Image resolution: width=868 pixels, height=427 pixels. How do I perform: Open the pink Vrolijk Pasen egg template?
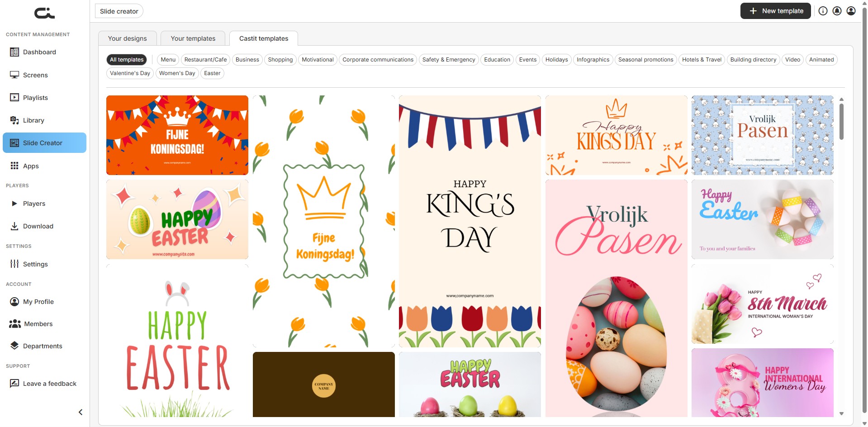click(617, 298)
